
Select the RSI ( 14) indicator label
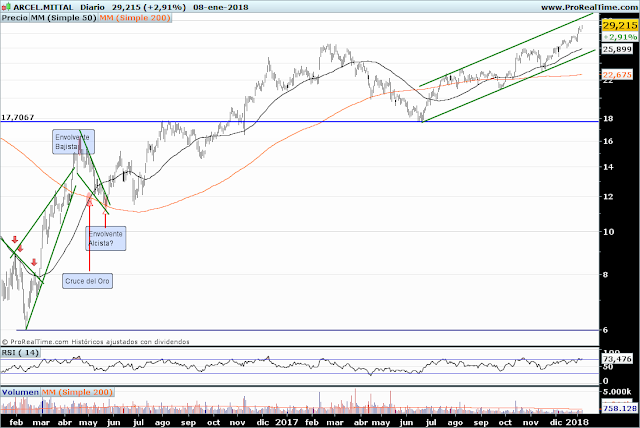(x=20, y=353)
